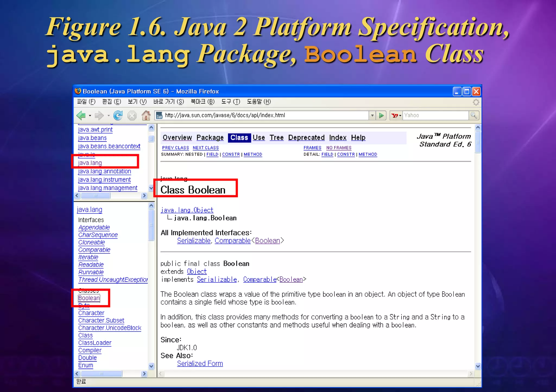Reload the page with the refresh icon
The height and width of the screenshot is (392, 556).
[118, 116]
